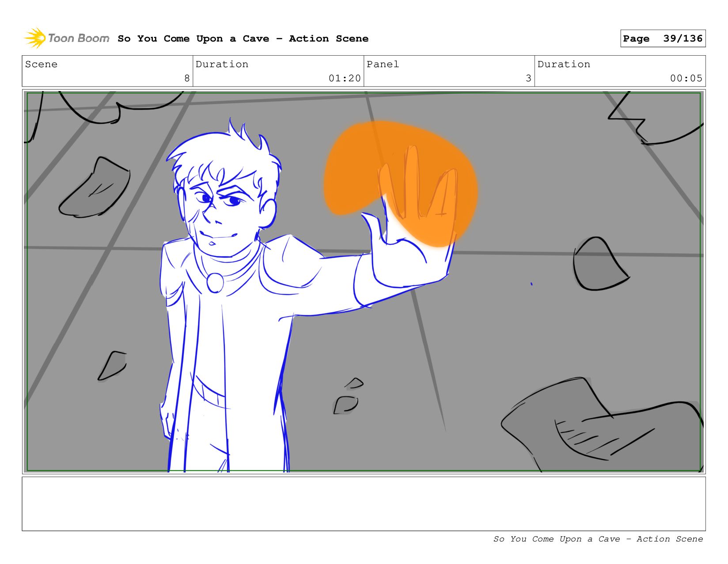Click the scene number '8'
The width and height of the screenshot is (728, 564).
point(187,78)
